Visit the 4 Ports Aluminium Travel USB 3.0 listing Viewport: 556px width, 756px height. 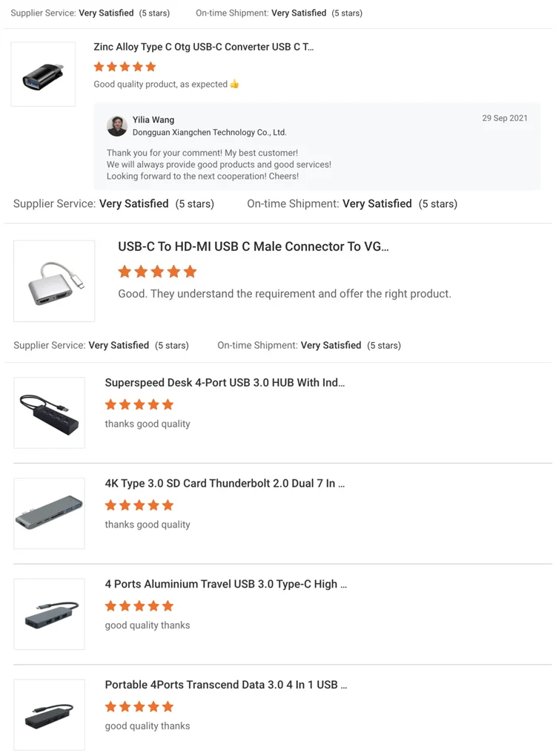(x=225, y=585)
